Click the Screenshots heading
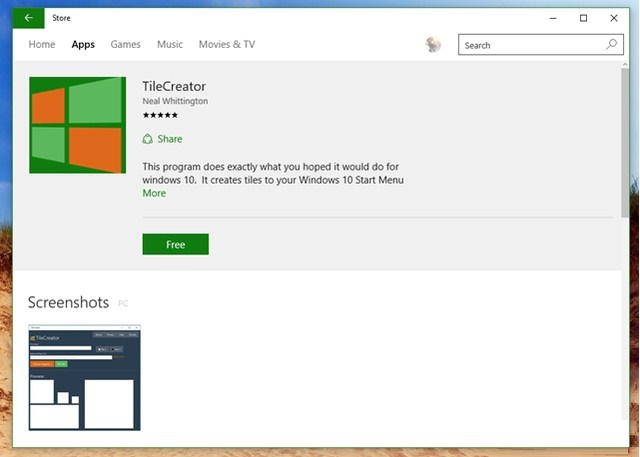 coord(68,302)
